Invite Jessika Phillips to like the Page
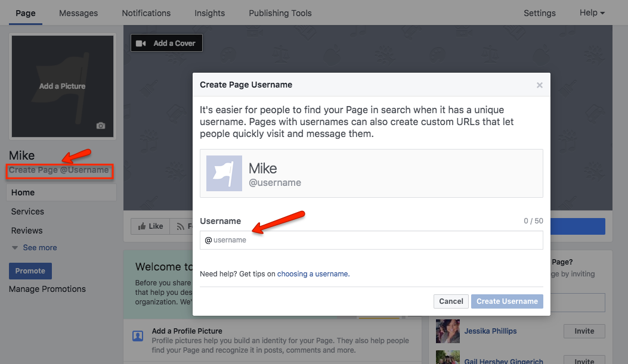 [584, 331]
